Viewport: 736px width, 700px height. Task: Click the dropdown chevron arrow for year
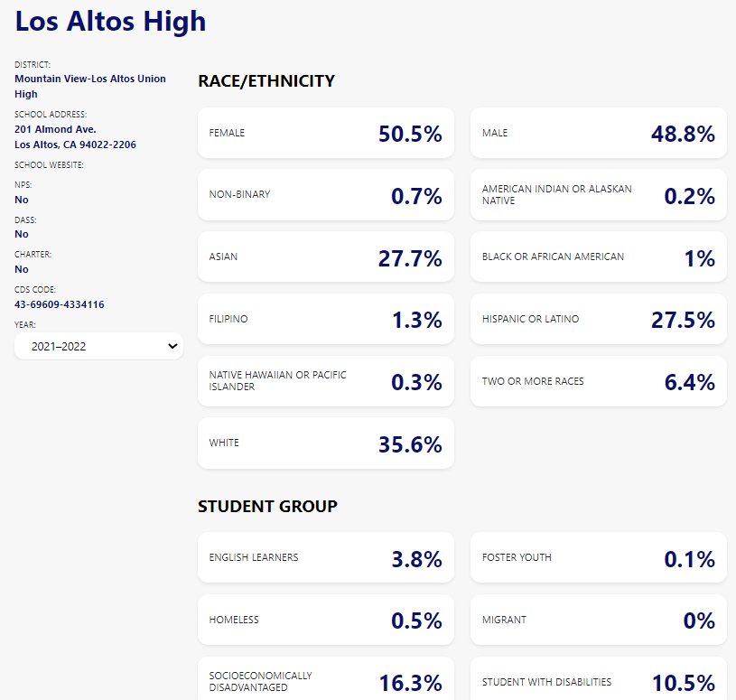(172, 346)
